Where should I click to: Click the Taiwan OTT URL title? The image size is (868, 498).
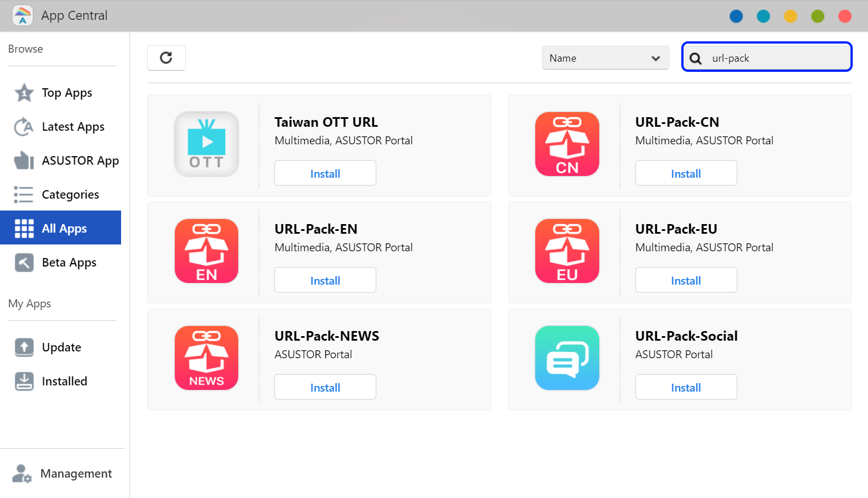pyautogui.click(x=326, y=122)
